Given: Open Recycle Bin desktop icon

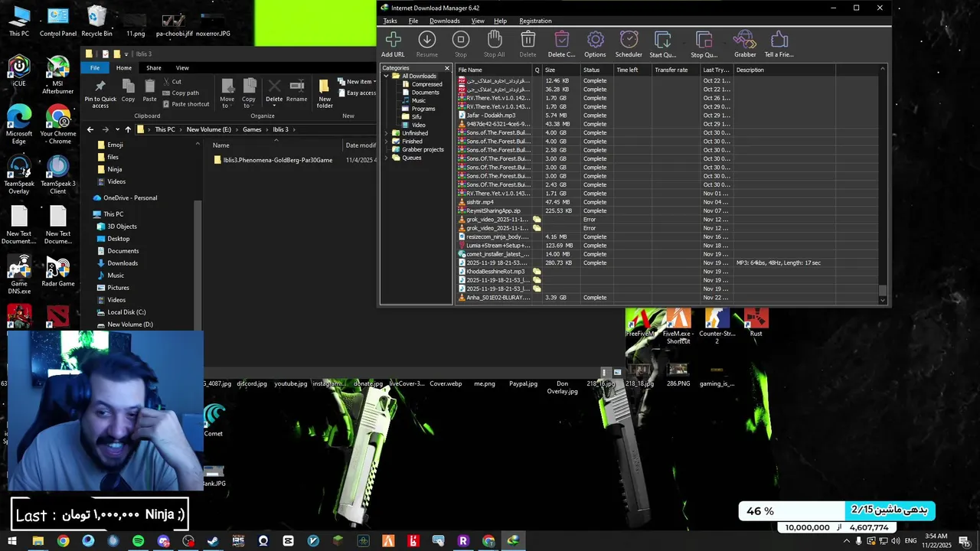Looking at the screenshot, I should point(96,21).
